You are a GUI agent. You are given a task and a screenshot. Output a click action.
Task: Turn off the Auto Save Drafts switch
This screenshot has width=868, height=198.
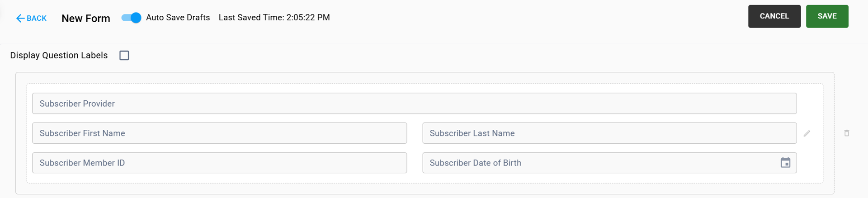tap(132, 18)
